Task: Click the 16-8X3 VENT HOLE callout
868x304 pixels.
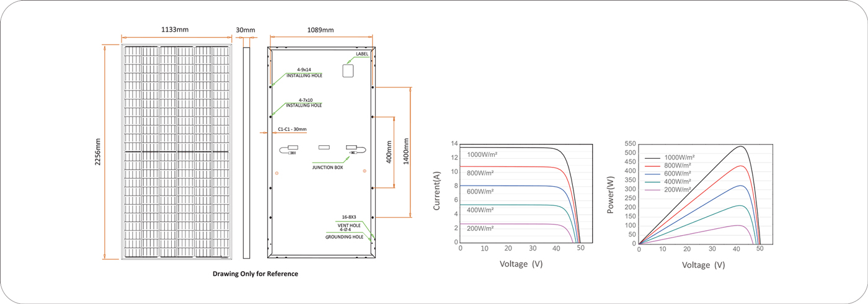Action: coord(349,221)
